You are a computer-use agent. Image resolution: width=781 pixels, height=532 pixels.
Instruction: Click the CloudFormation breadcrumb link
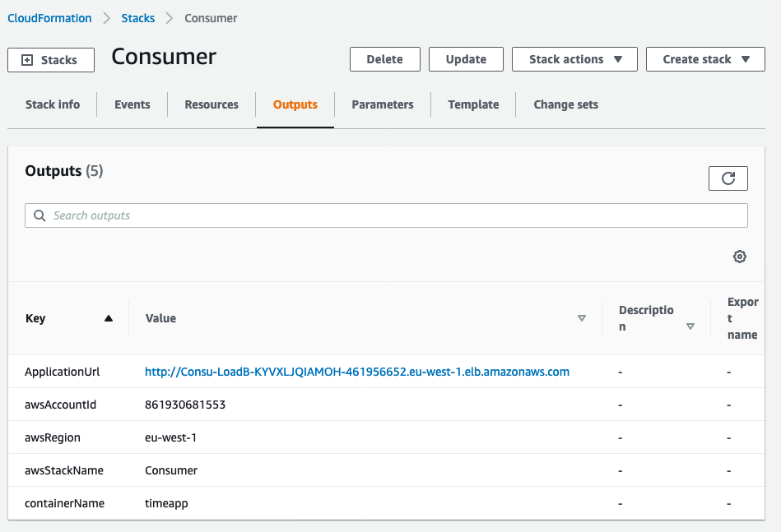(49, 17)
